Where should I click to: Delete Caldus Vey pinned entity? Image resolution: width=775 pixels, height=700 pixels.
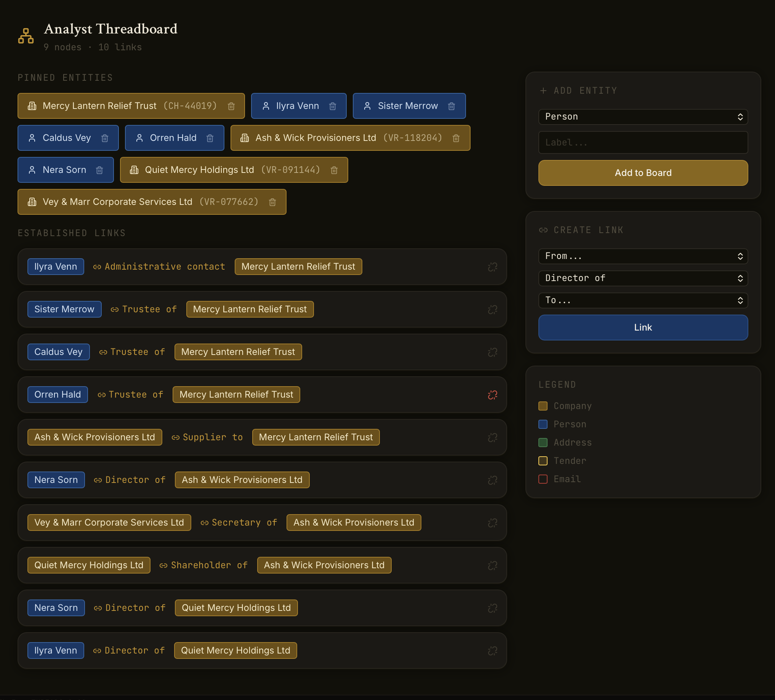point(104,138)
